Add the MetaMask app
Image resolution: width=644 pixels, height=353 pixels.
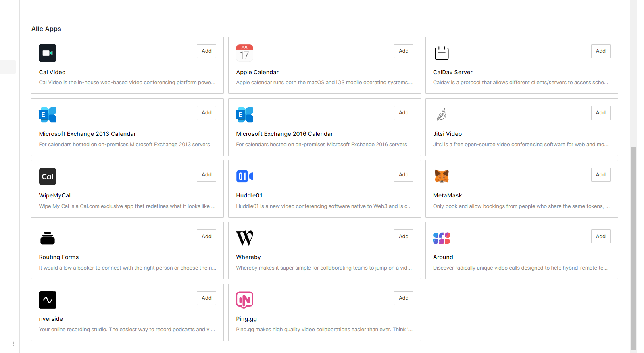pyautogui.click(x=600, y=174)
